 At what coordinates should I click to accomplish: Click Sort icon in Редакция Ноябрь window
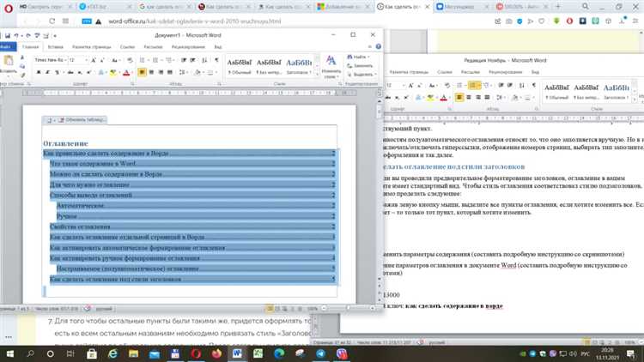point(521,86)
